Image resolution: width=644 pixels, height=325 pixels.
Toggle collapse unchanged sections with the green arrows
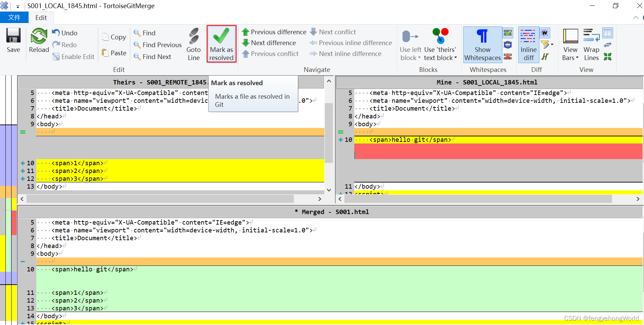(608, 57)
